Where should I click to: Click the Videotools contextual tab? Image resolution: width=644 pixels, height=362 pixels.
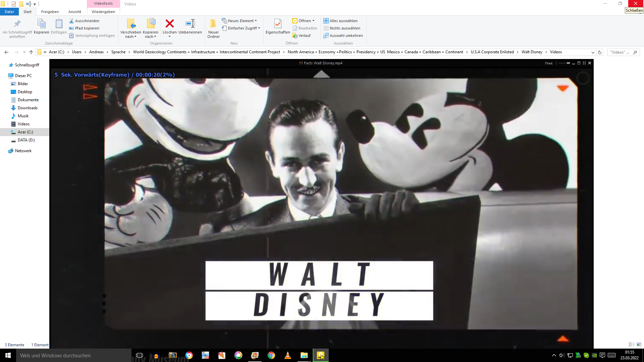pyautogui.click(x=103, y=4)
